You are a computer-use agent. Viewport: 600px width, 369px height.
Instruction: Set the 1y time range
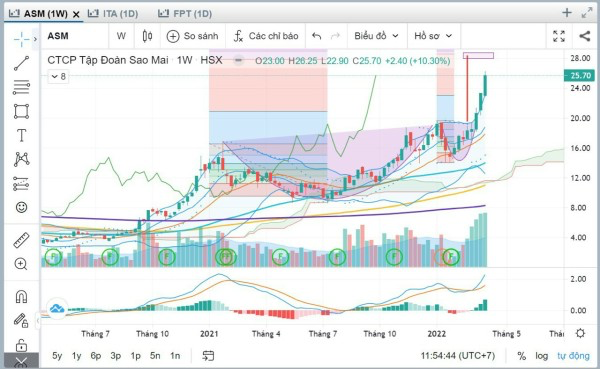click(x=77, y=356)
